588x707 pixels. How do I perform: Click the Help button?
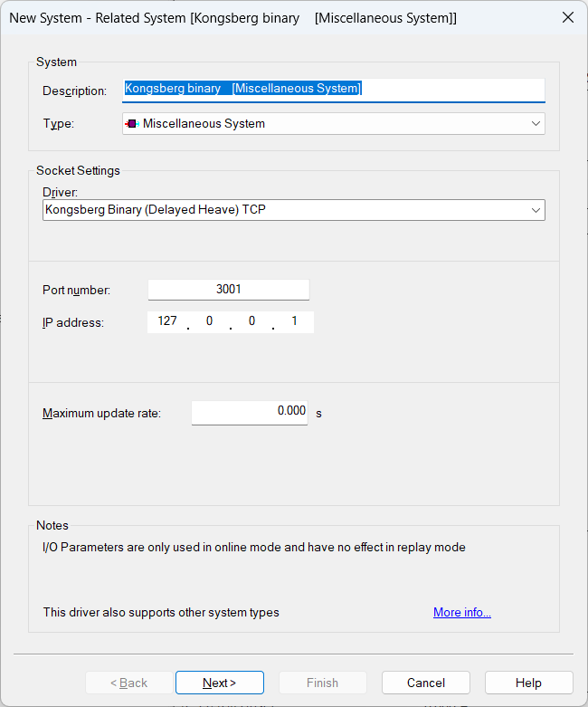528,683
